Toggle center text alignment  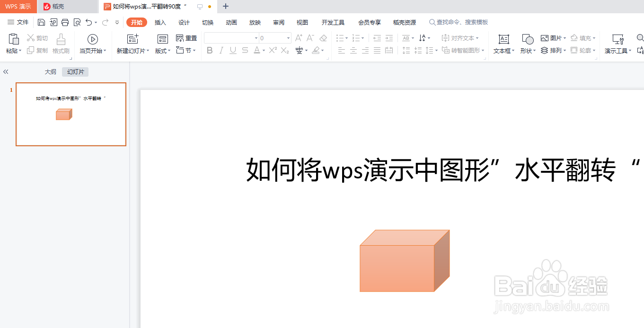[353, 50]
